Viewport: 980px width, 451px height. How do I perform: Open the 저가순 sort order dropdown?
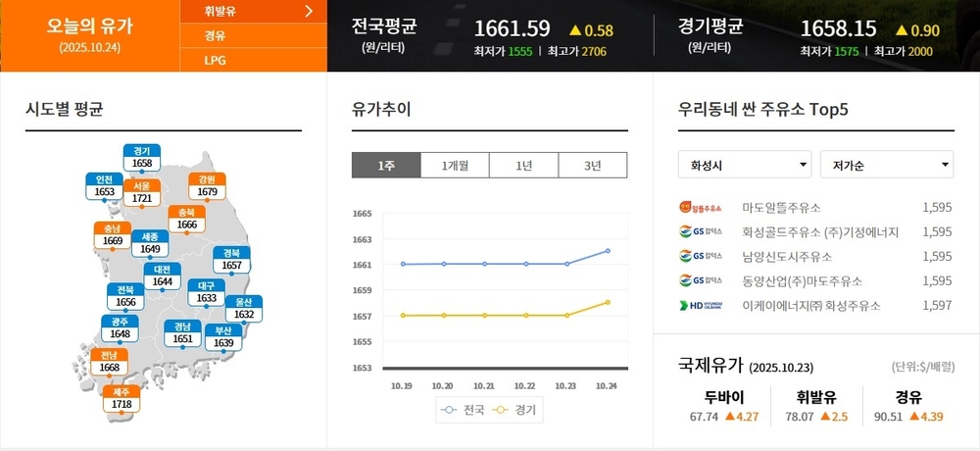886,165
